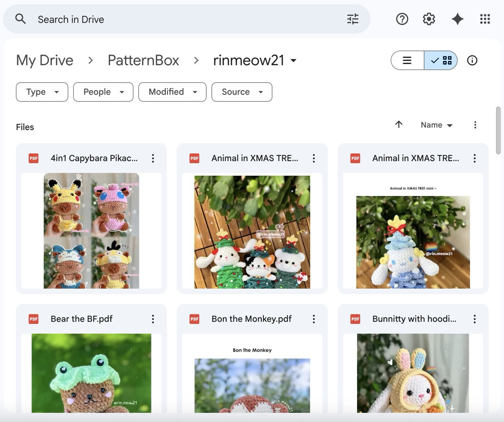This screenshot has height=422, width=504.
Task: Go to PatternBox breadcrumb folder
Action: tap(143, 60)
